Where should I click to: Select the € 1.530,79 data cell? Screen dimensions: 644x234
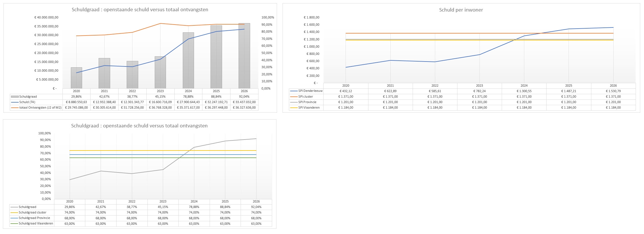(x=613, y=91)
